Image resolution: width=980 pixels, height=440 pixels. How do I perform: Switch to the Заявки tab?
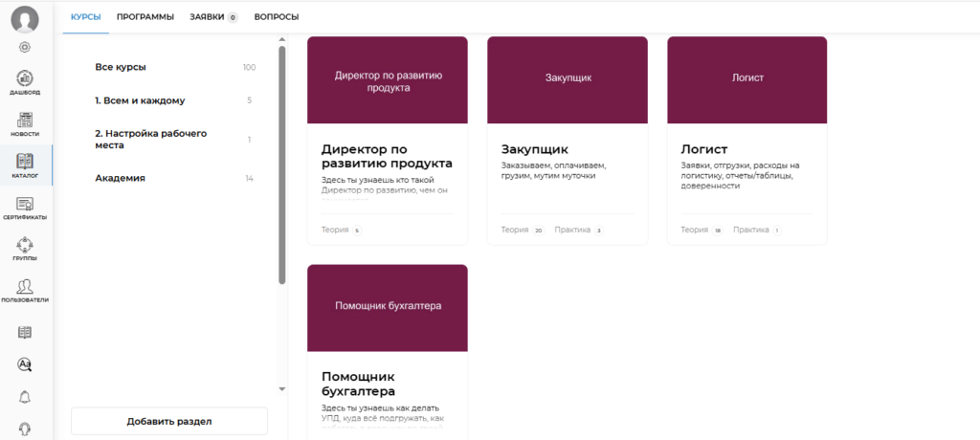pos(213,17)
